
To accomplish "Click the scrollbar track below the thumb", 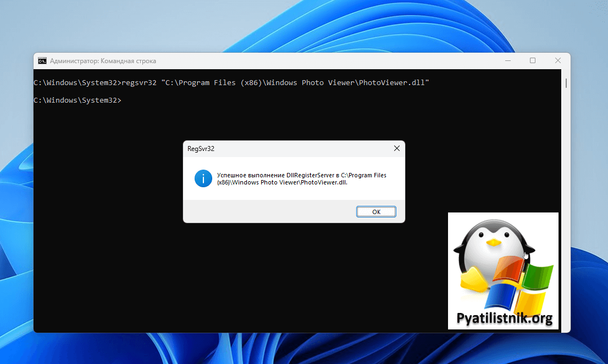I will (x=566, y=220).
